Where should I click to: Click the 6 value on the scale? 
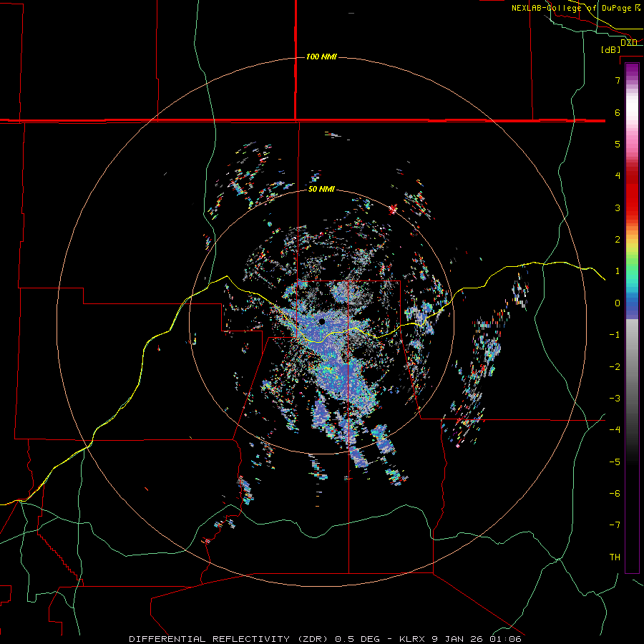618,112
